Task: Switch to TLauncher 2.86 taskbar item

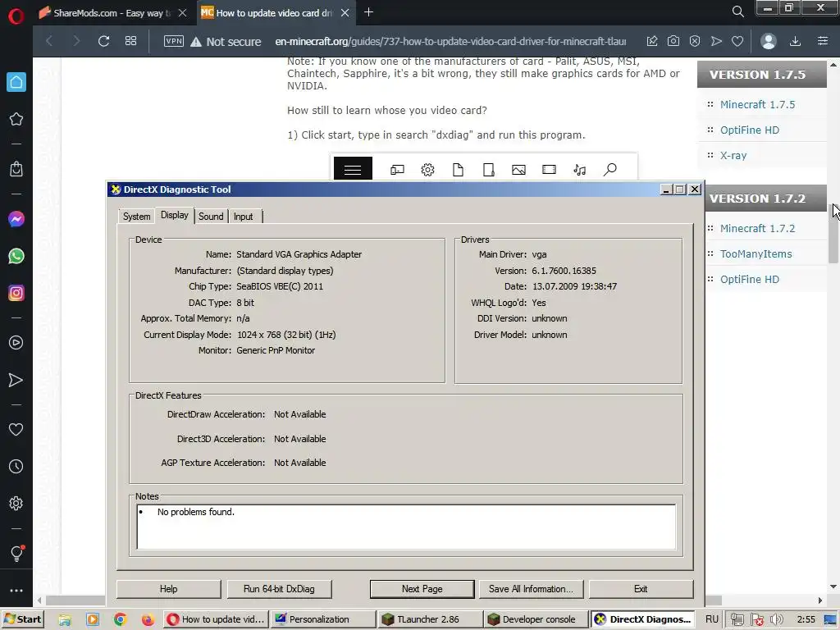Action: 429,619
